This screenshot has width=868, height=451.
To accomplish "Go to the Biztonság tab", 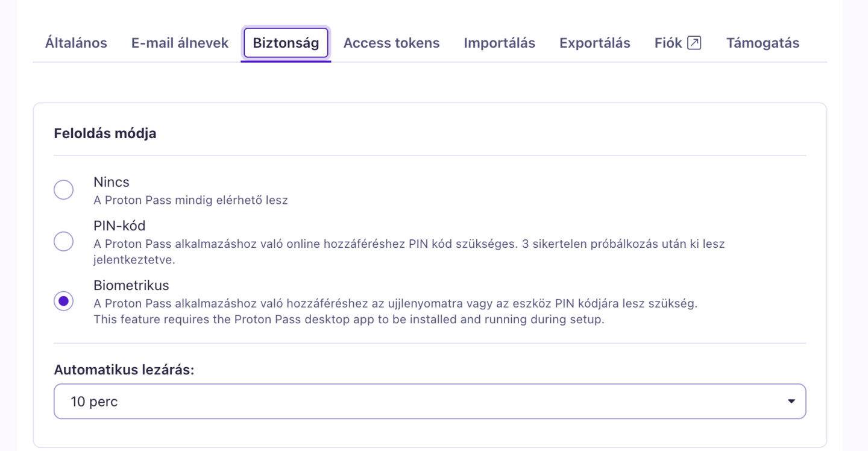I will click(286, 43).
